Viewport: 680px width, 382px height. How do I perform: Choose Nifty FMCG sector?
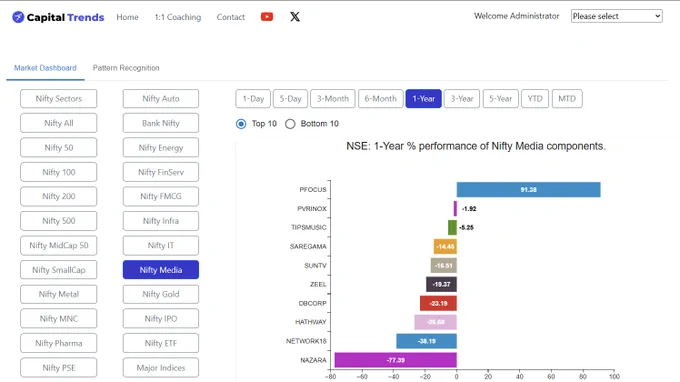(x=161, y=196)
